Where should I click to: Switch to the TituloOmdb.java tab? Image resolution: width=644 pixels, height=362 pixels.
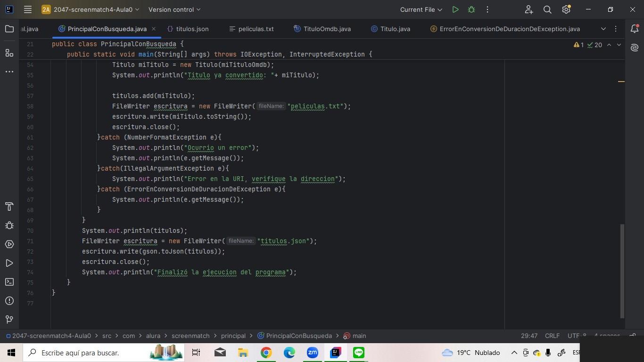pos(322,29)
